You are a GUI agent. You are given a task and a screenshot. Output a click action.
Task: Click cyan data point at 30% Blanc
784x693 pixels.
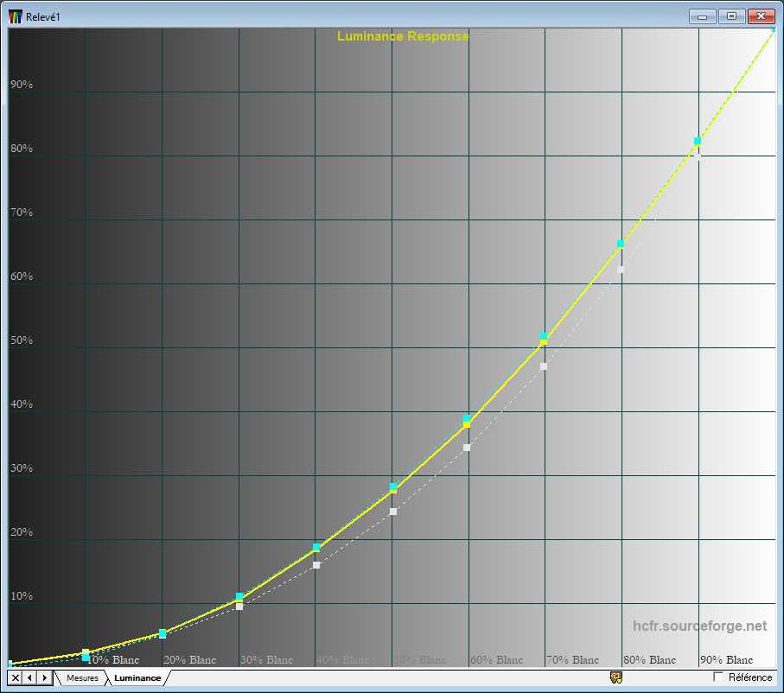(x=239, y=597)
